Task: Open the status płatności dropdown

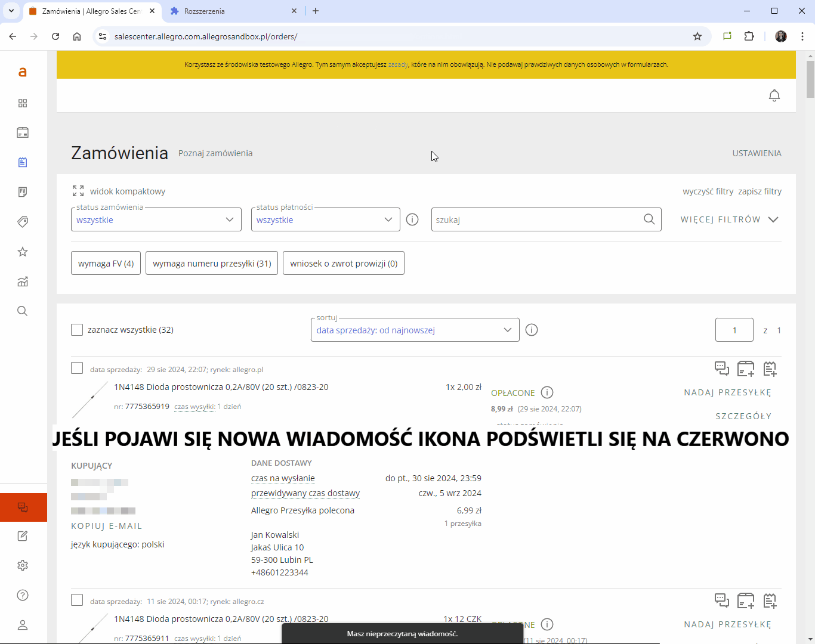Action: 325,219
